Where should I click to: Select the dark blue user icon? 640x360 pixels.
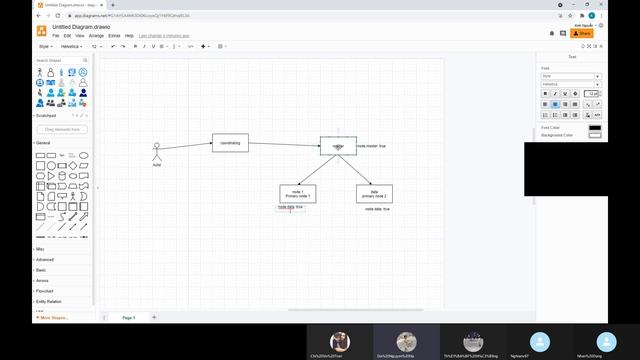(83, 93)
